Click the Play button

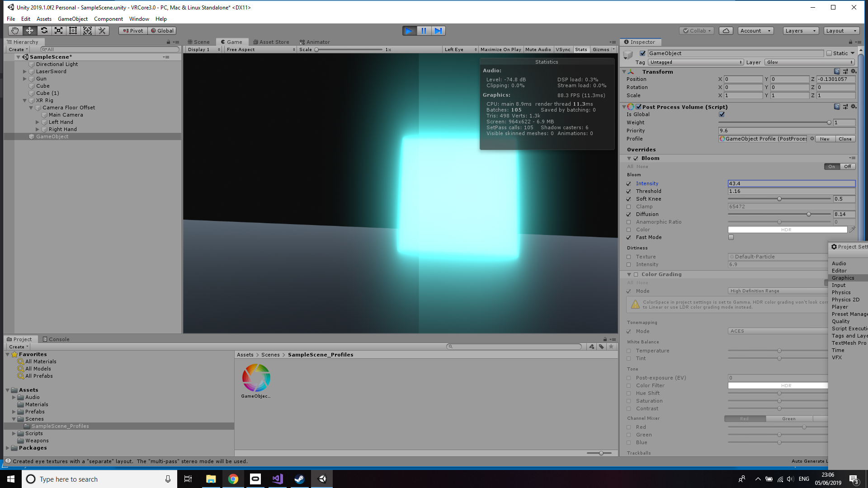pos(409,31)
